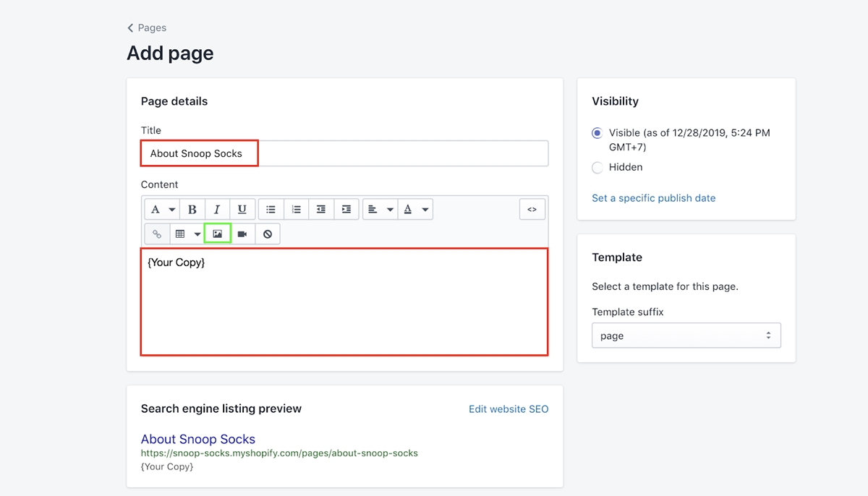Increase indent of the text
The height and width of the screenshot is (496, 868).
pos(346,210)
